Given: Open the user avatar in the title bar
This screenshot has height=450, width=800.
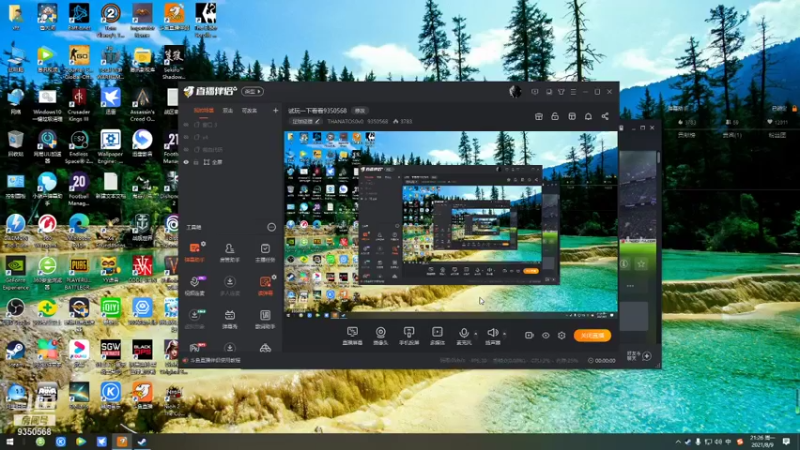Looking at the screenshot, I should click(515, 91).
